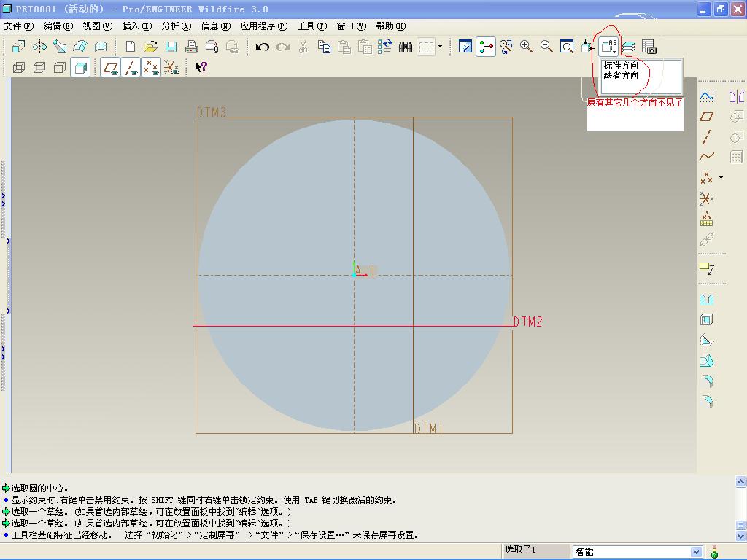Image resolution: width=747 pixels, height=560 pixels.
Task: Click the traffic light regeneration status icon
Action: point(714,552)
